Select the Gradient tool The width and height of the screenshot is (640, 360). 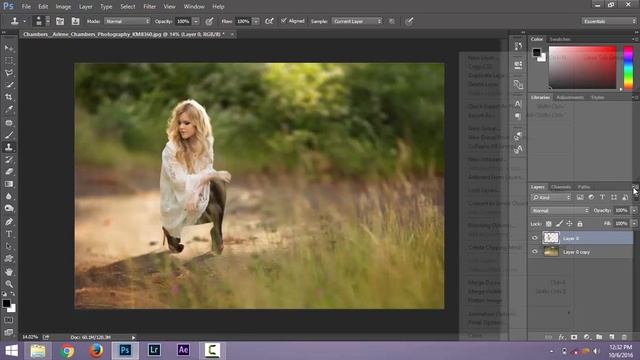click(x=9, y=184)
